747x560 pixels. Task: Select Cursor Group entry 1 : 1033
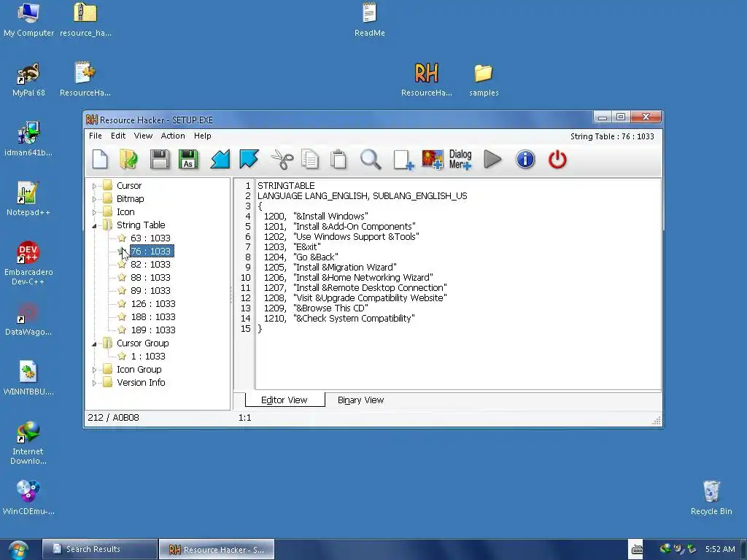(148, 356)
